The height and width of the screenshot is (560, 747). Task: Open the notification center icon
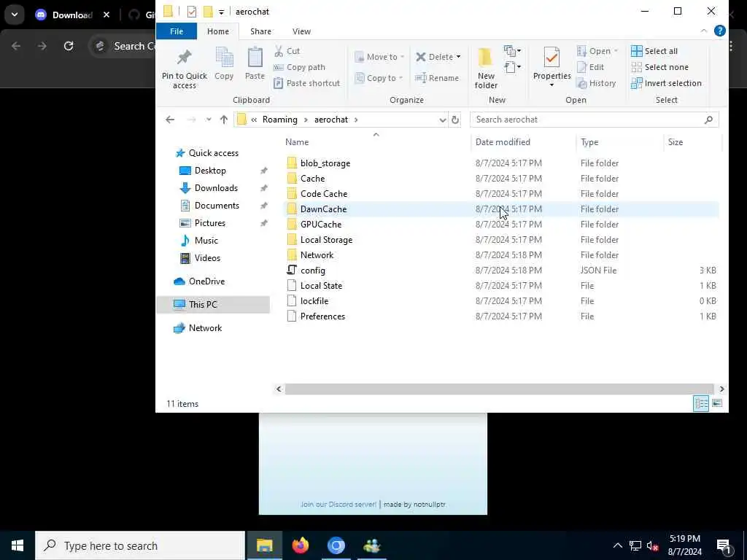point(724,546)
